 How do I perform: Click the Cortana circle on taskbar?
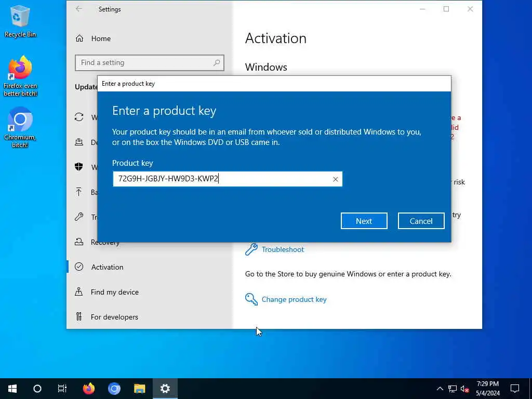(x=37, y=389)
